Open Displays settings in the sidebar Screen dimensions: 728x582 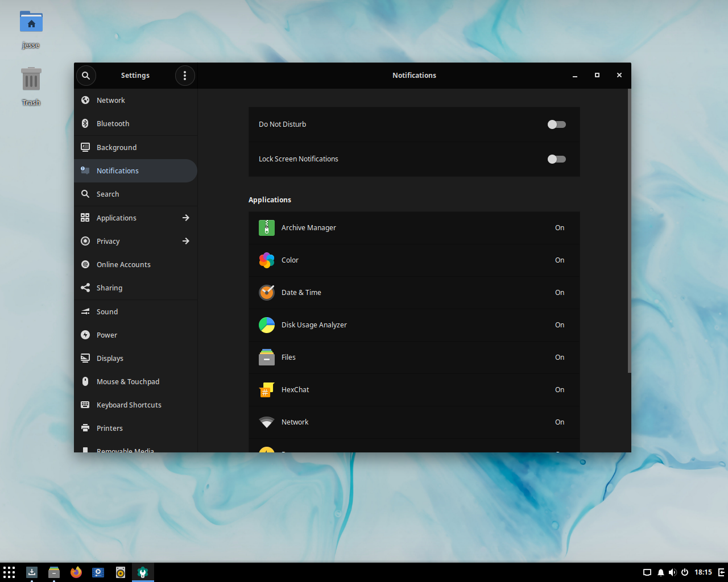[136, 358]
